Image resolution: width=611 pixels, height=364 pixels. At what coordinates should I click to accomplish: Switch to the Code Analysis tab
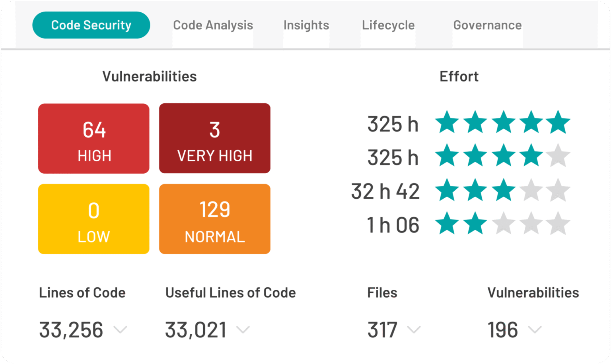(213, 25)
